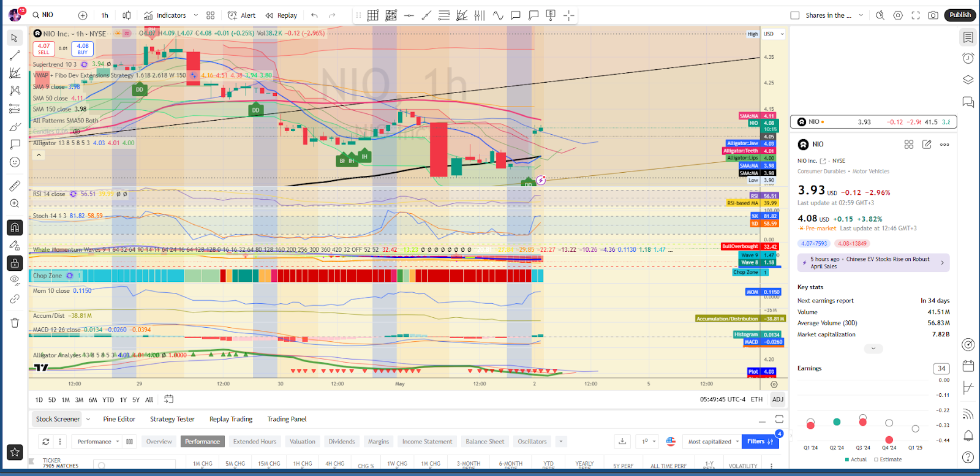Refresh the screener data
This screenshot has height=476, width=980.
pos(46,442)
